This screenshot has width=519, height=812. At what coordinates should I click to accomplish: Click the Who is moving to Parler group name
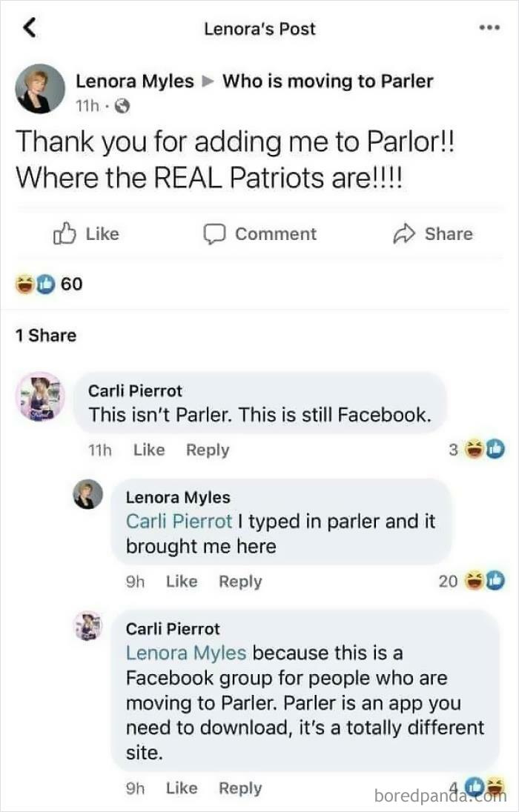(329, 81)
